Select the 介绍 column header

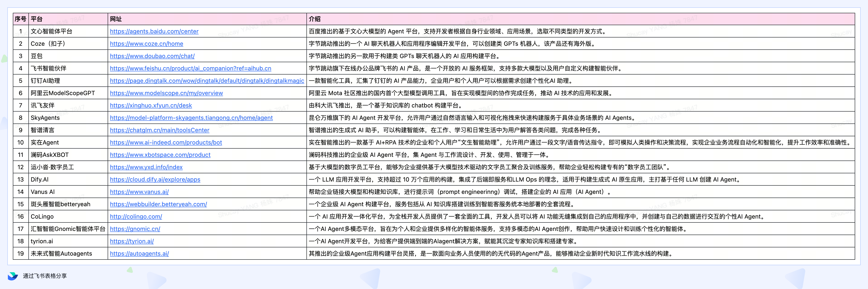(581, 19)
